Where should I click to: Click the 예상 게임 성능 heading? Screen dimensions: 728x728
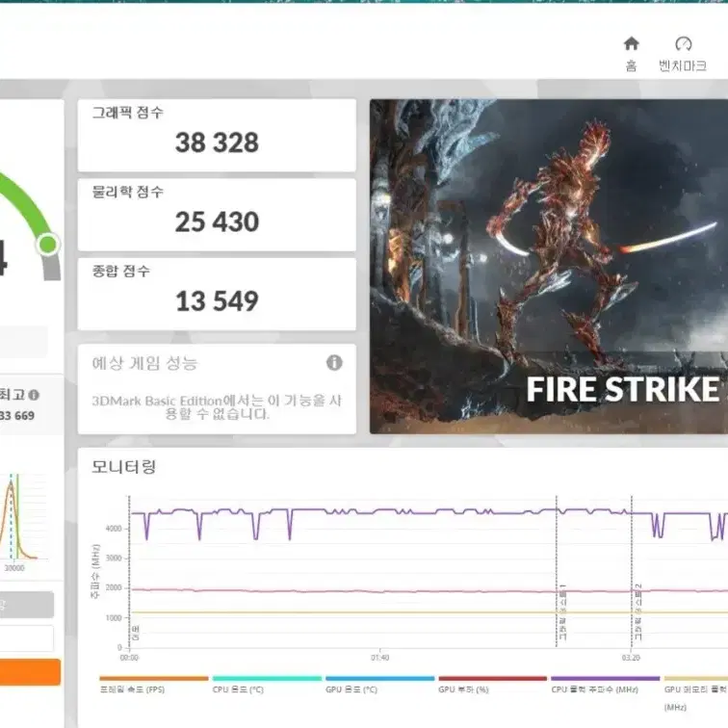pos(144,363)
